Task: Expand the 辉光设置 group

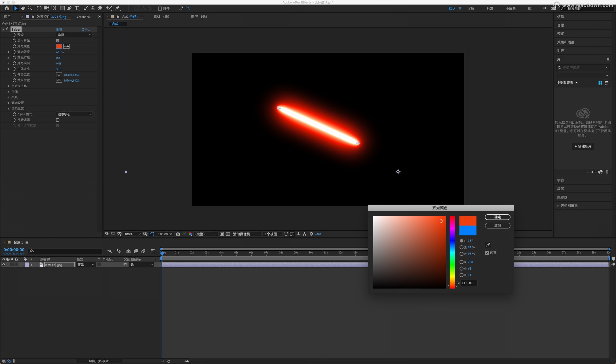Action: tap(9, 103)
